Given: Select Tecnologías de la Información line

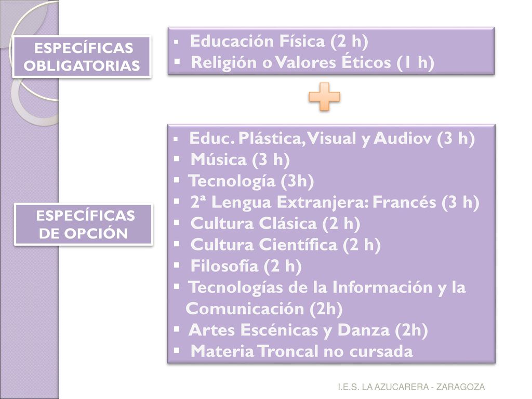Looking at the screenshot, I should 327,287.
